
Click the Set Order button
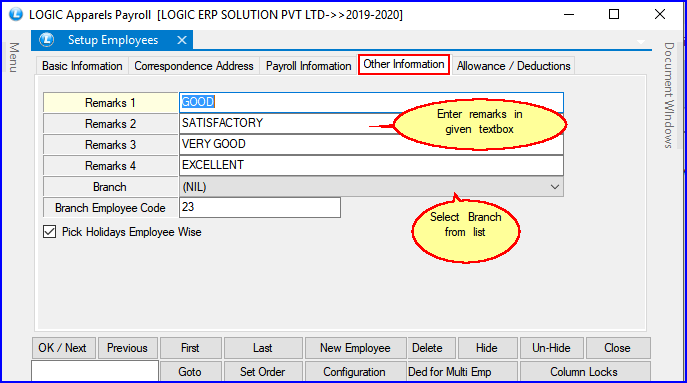pos(263,372)
